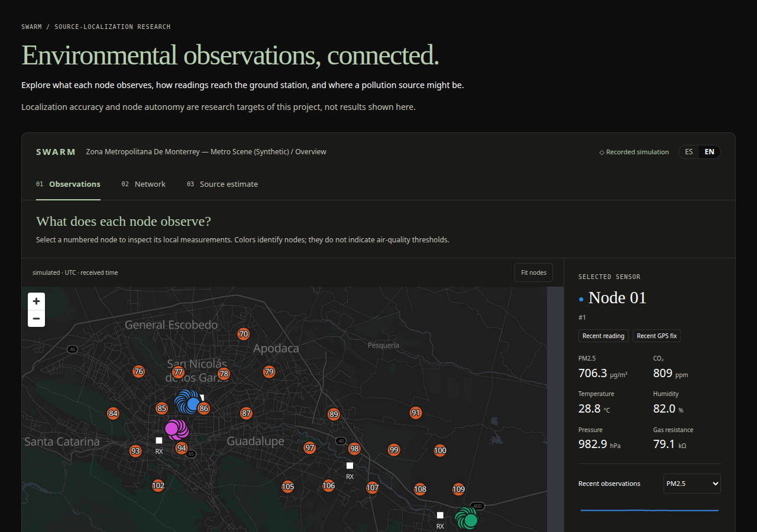
Task: Select node marker 79 on map
Action: click(269, 372)
